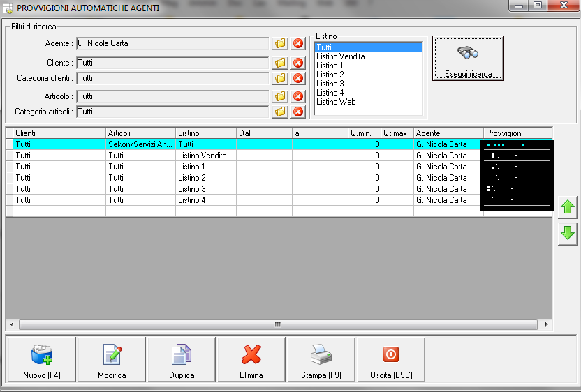Image resolution: width=581 pixels, height=392 pixels.
Task: Click the Provvigioni column header
Action: pos(518,133)
